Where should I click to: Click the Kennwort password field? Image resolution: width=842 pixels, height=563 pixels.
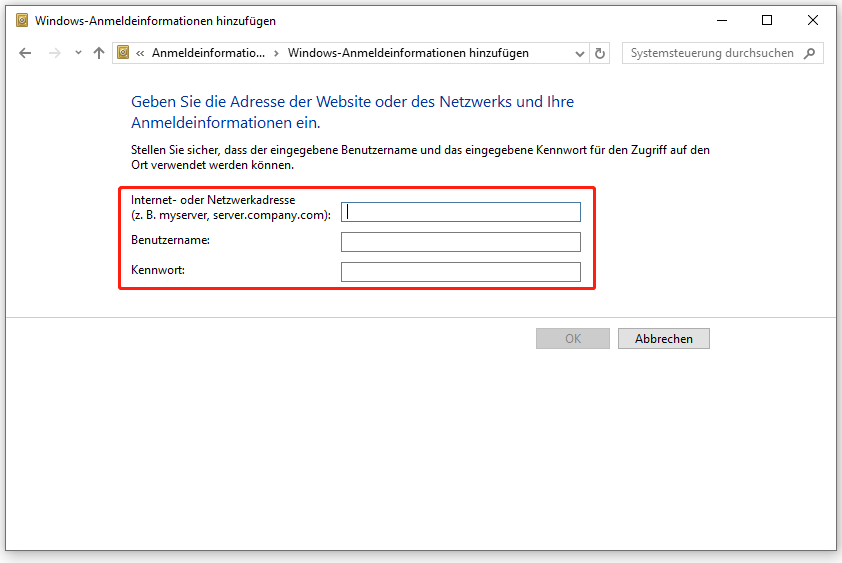click(461, 272)
